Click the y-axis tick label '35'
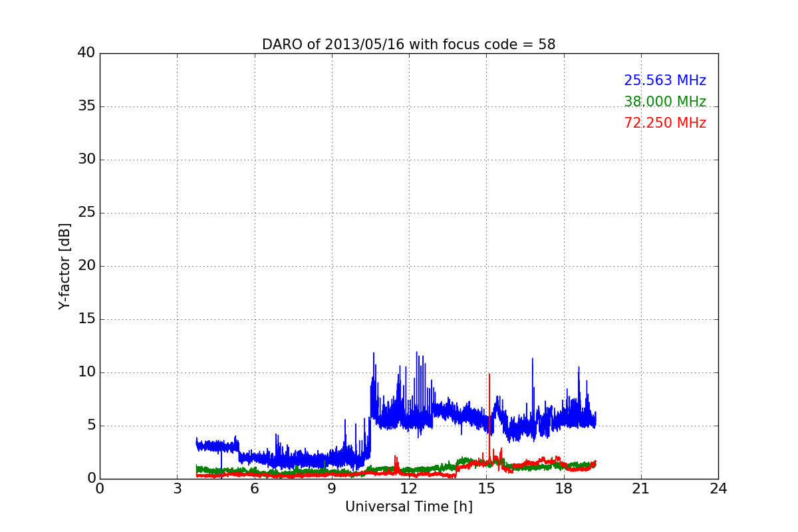Viewport: 798px width, 532px height. point(86,106)
